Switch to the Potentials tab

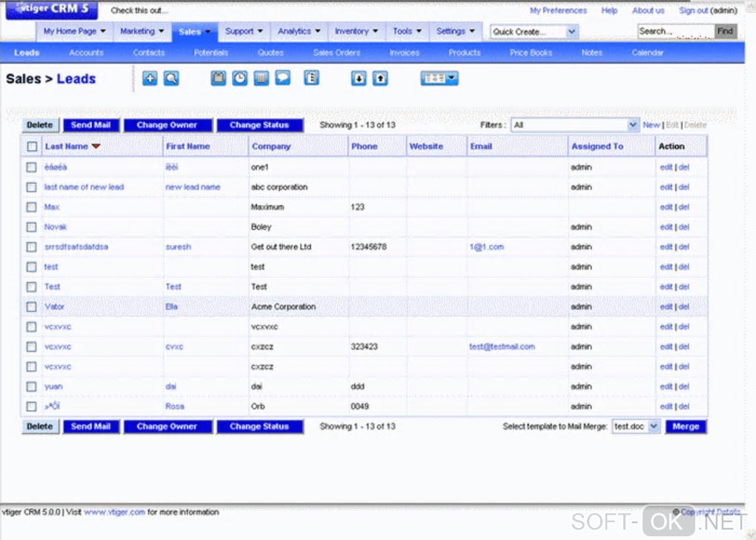[210, 53]
